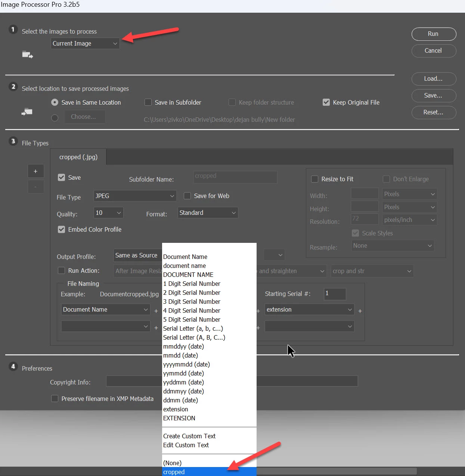This screenshot has height=476, width=465.
Task: Toggle Scale Styles checkbox
Action: [x=356, y=233]
